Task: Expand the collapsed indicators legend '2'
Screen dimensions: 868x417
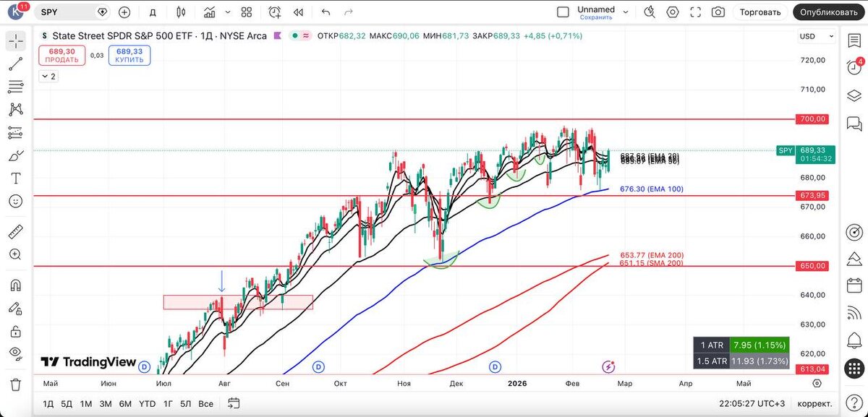Action: [x=48, y=76]
